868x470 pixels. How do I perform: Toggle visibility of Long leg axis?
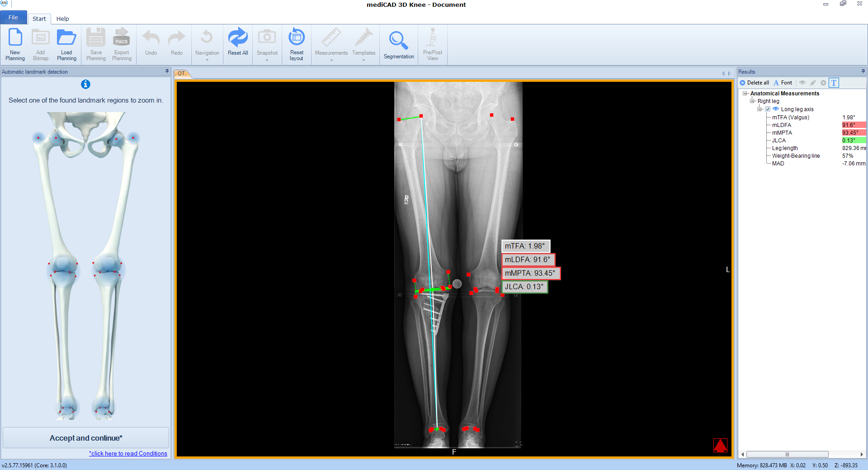(776, 109)
